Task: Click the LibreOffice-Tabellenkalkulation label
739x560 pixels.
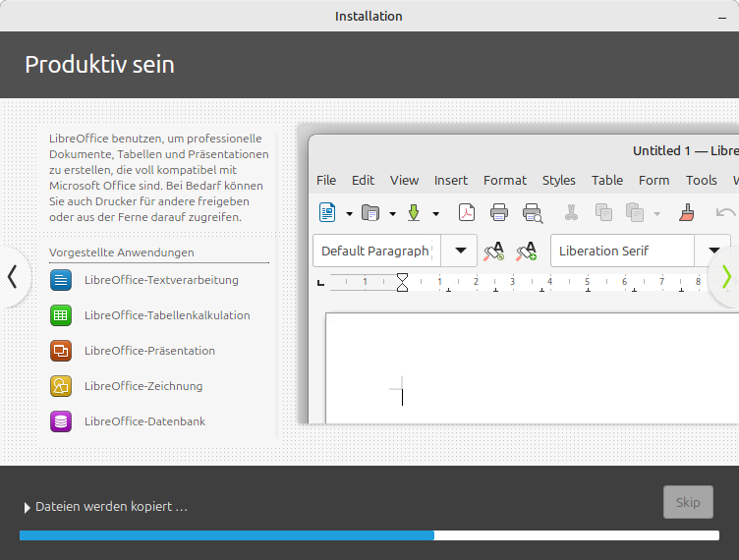Action: tap(167, 315)
